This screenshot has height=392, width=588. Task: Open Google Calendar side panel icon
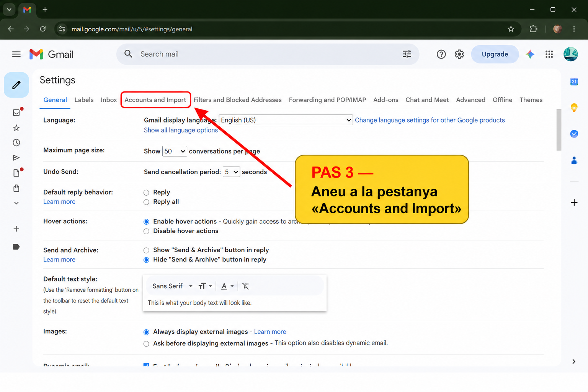tap(574, 82)
